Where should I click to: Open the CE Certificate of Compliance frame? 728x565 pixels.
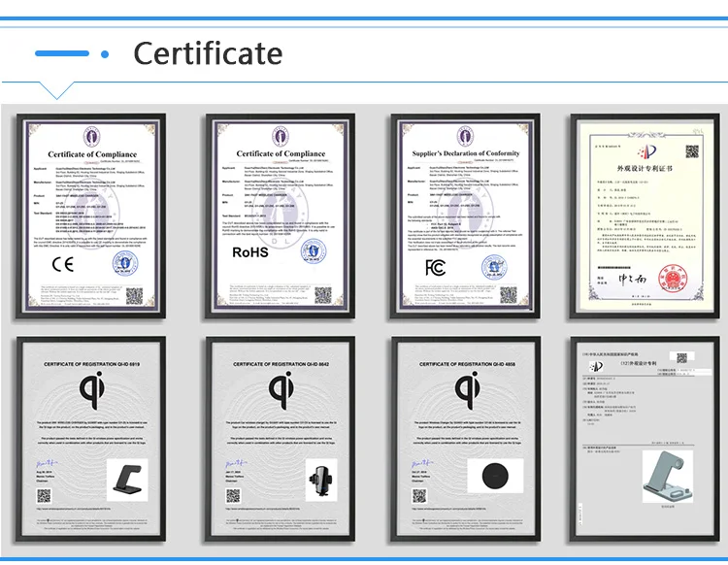pos(91,216)
